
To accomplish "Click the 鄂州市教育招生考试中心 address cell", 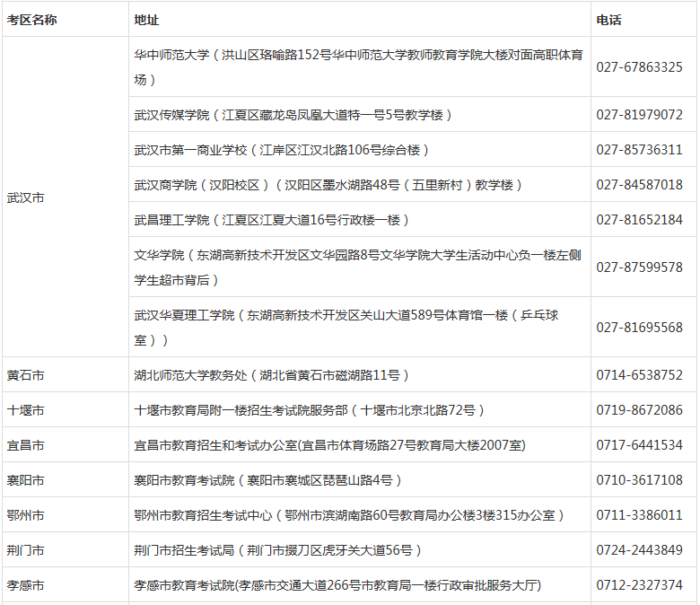I will click(359, 514).
